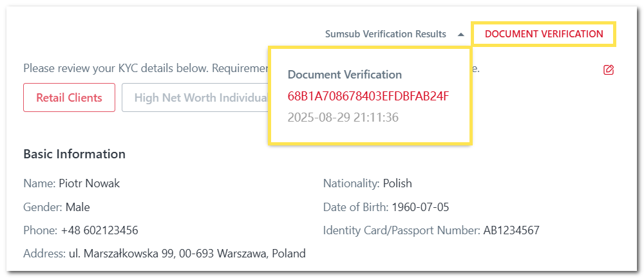This screenshot has height=278, width=644.
Task: Select passport number AB1234567
Action: (x=511, y=230)
